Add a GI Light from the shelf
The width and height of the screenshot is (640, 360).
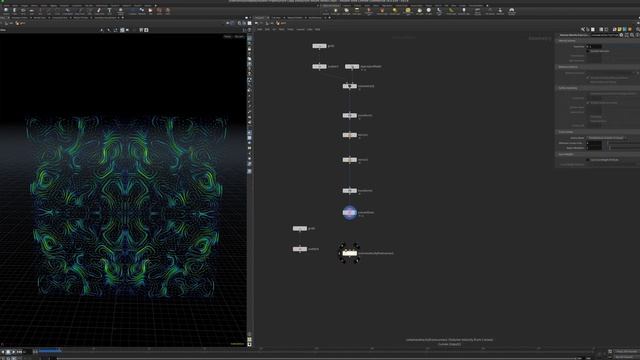429,11
